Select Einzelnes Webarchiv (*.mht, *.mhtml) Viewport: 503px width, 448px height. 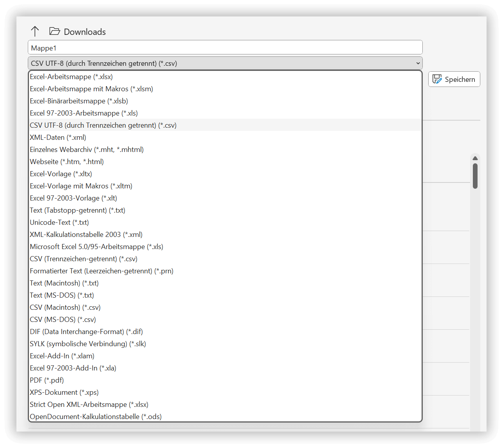(x=225, y=150)
